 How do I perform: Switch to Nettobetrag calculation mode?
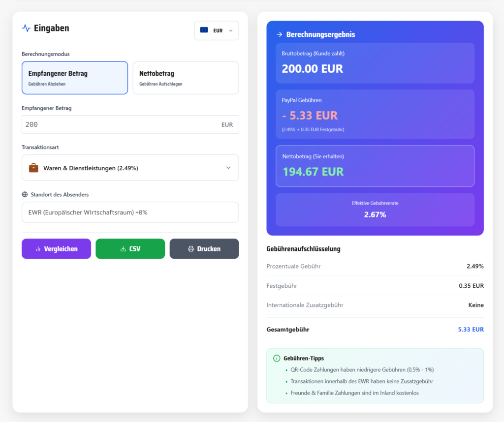point(186,78)
